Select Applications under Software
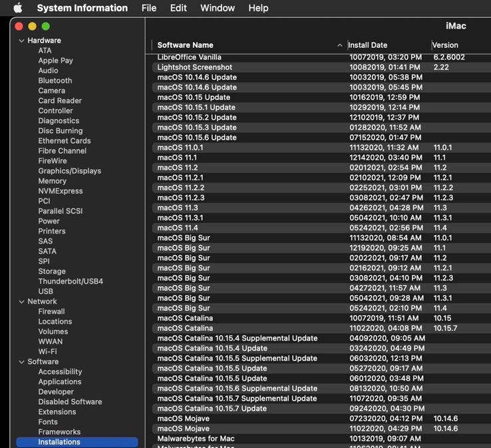This screenshot has width=491, height=448. [60, 382]
